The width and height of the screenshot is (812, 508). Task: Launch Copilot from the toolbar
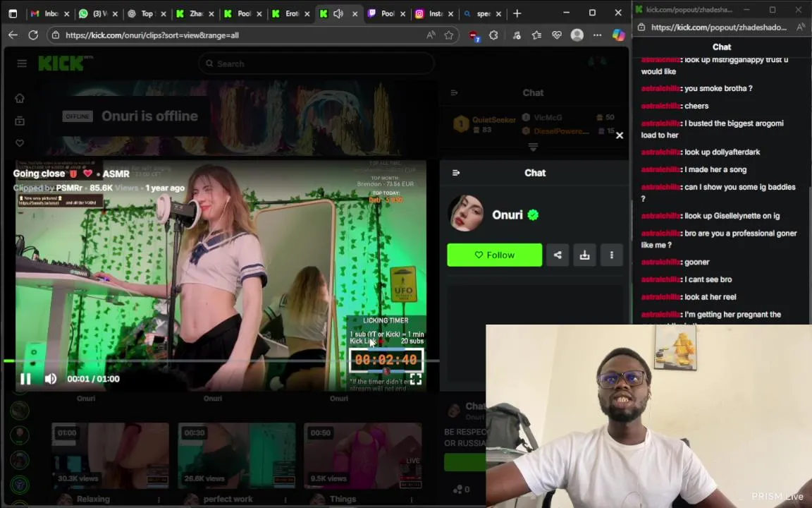pos(618,35)
